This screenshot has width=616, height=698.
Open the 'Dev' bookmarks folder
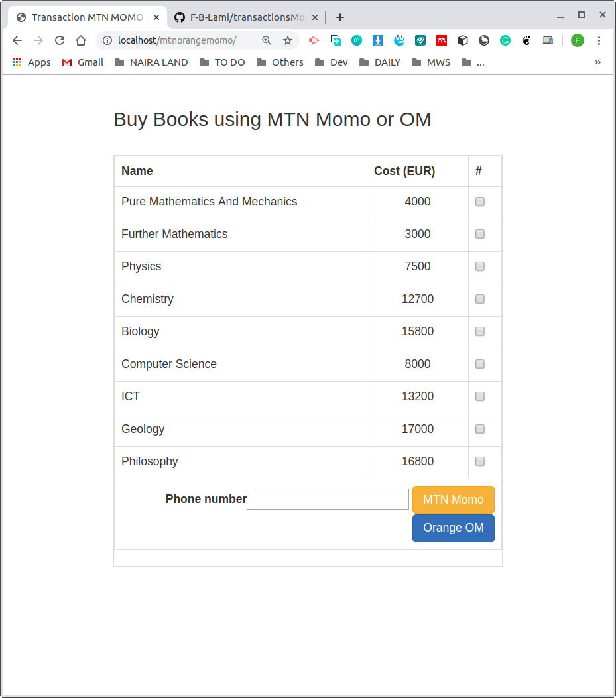(331, 62)
